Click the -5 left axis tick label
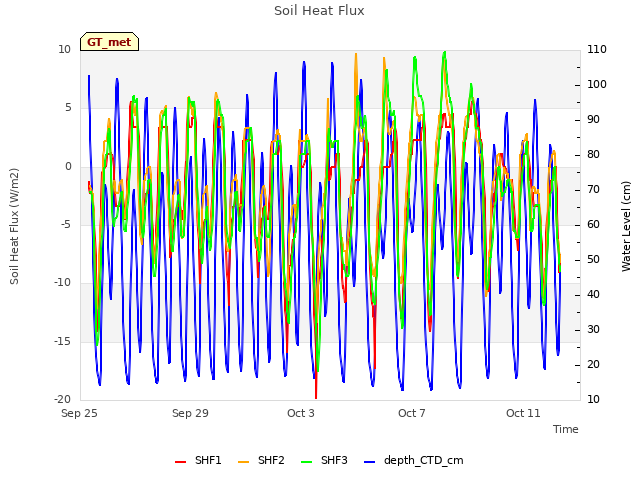The image size is (640, 480). tap(65, 224)
